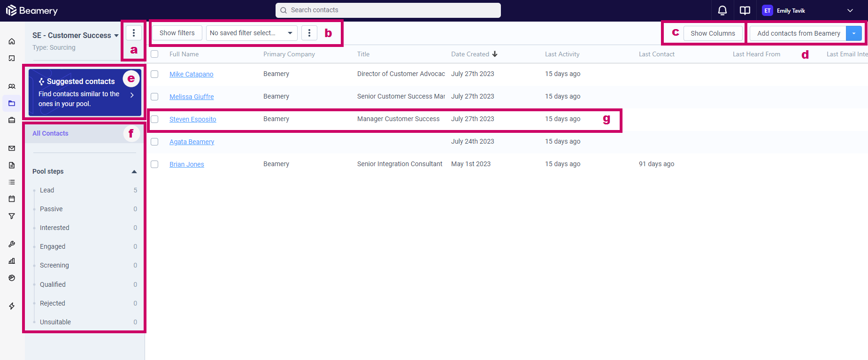The height and width of the screenshot is (360, 868).
Task: Click the Beamery logo
Action: (x=31, y=10)
